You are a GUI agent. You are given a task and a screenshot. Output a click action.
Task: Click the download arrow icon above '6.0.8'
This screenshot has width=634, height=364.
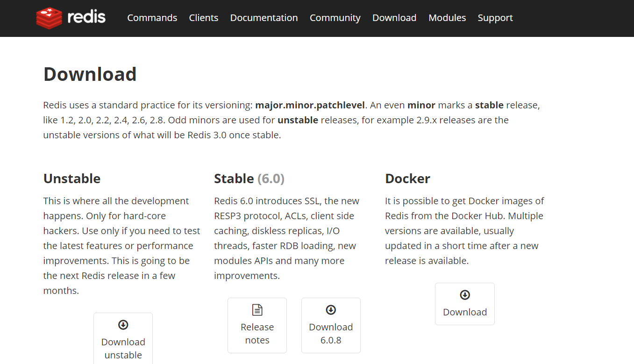(x=331, y=310)
